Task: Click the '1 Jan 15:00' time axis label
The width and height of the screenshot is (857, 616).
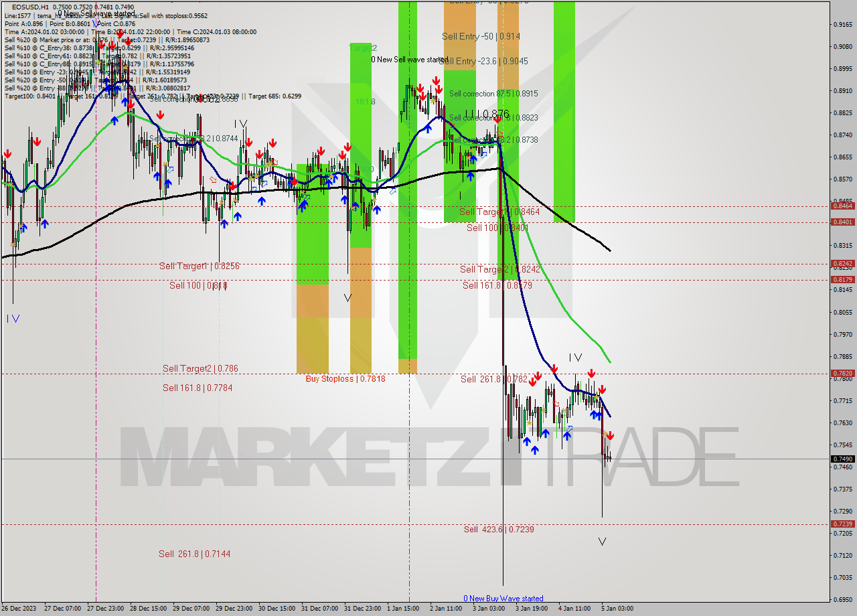Action: pos(404,609)
